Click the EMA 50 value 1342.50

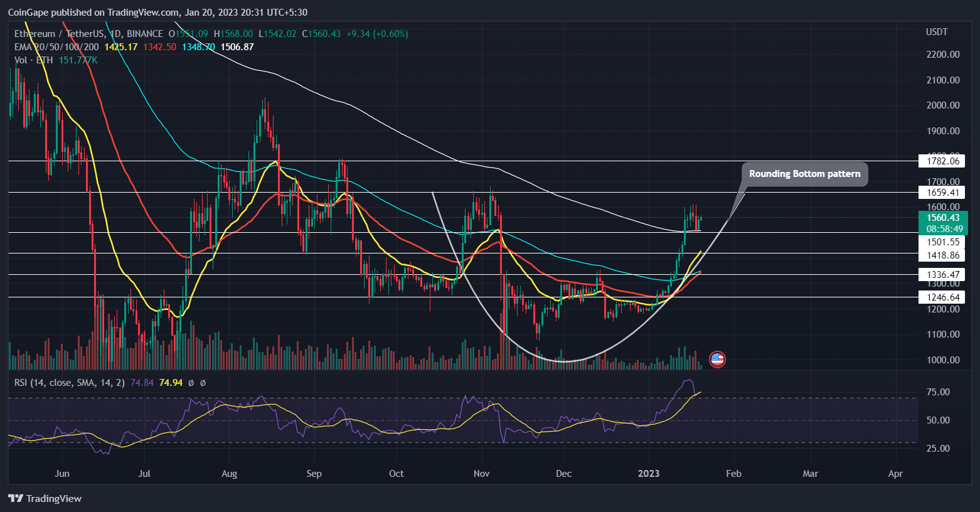coord(160,47)
